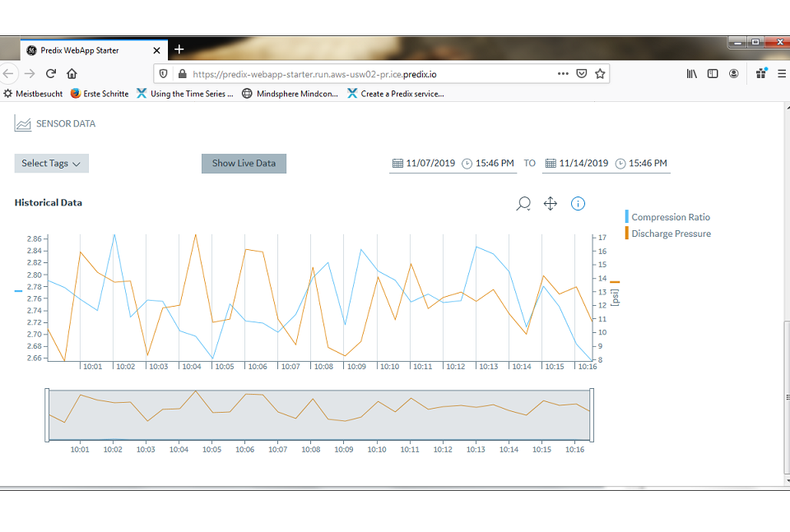This screenshot has width=790, height=532.
Task: Open Using the Time Series bookmark
Action: coord(185,94)
